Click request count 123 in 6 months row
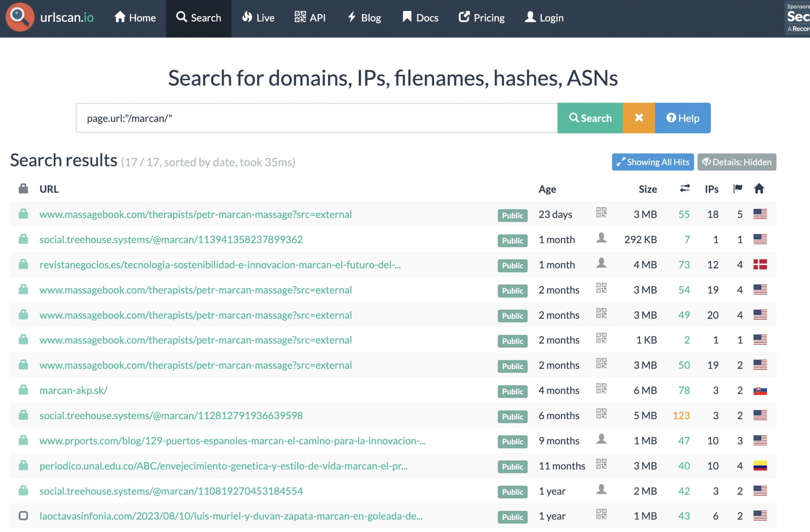Viewport: 810px width, 532px height. point(681,416)
